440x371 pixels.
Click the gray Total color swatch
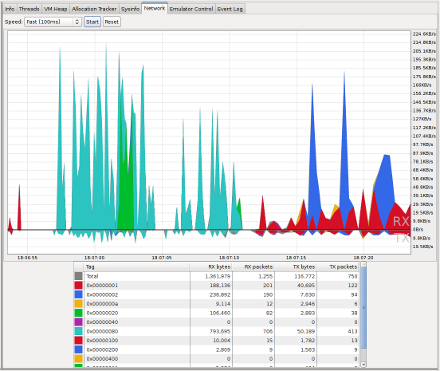(x=78, y=276)
